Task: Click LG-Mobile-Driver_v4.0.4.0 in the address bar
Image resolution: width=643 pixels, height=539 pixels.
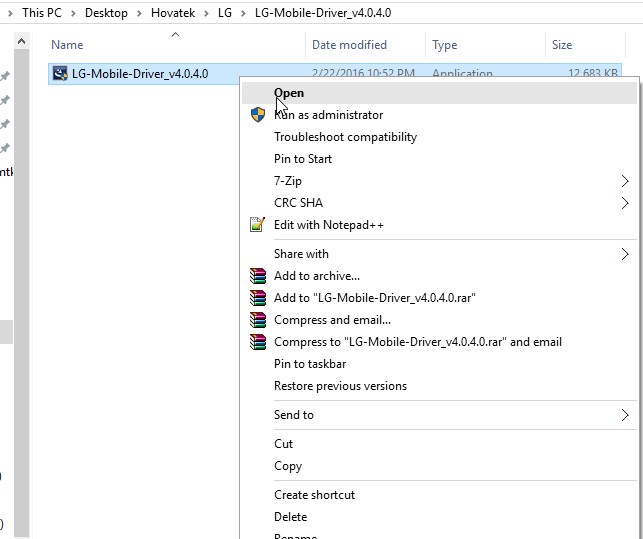Action: (323, 13)
